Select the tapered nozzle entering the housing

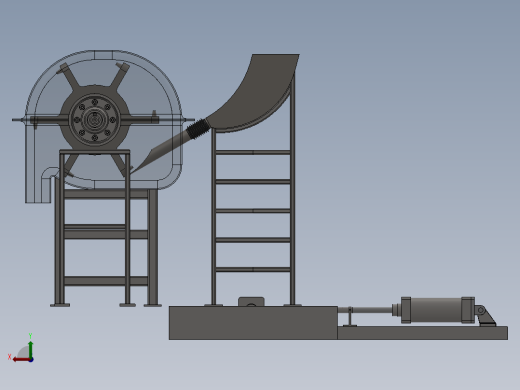point(162,152)
